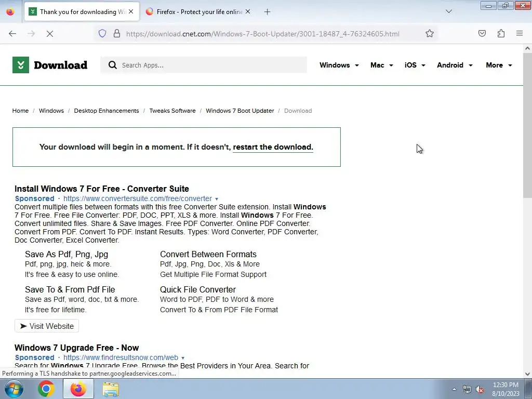Click 'restart the download' link
Viewport: 532px width, 399px height.
click(x=273, y=147)
